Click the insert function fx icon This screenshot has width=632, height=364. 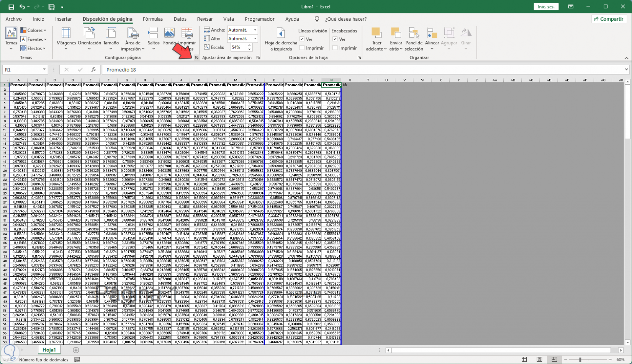tap(93, 70)
